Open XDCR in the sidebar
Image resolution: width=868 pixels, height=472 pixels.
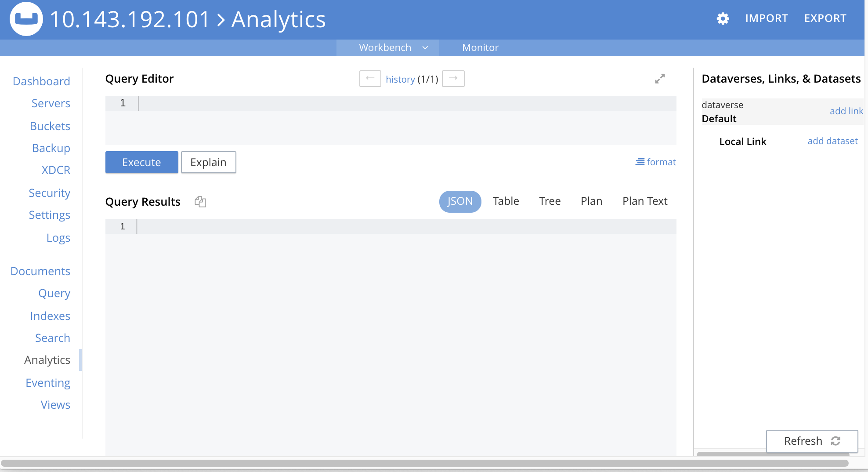point(56,170)
